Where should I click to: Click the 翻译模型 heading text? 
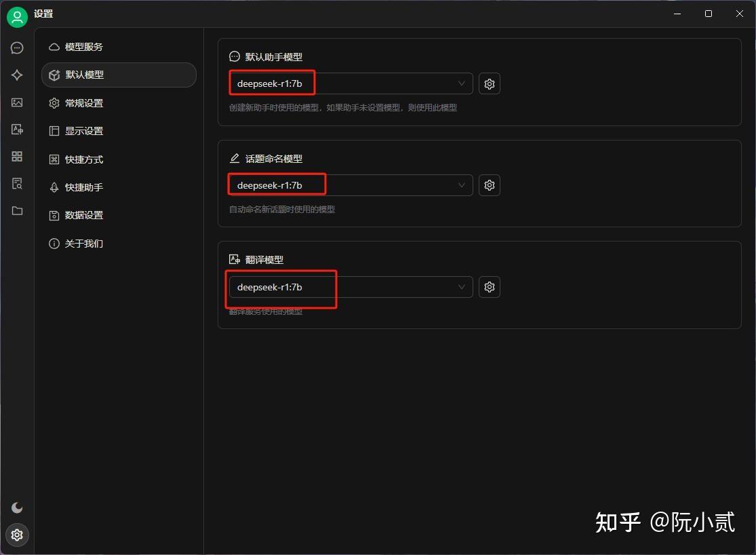[264, 260]
